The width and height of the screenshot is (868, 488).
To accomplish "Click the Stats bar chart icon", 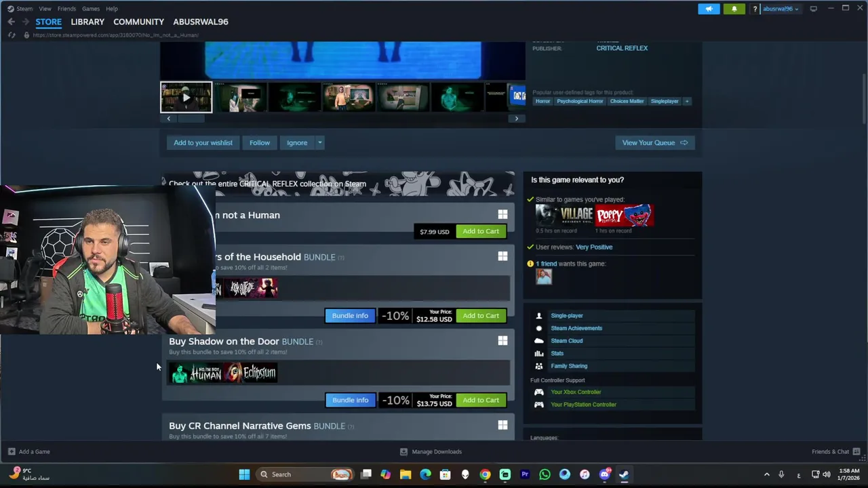I will tap(539, 353).
